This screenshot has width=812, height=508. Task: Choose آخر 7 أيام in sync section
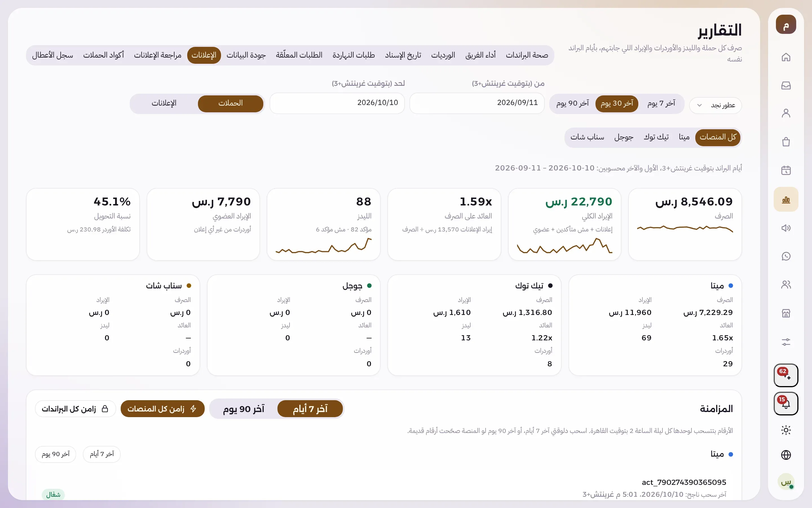310,409
